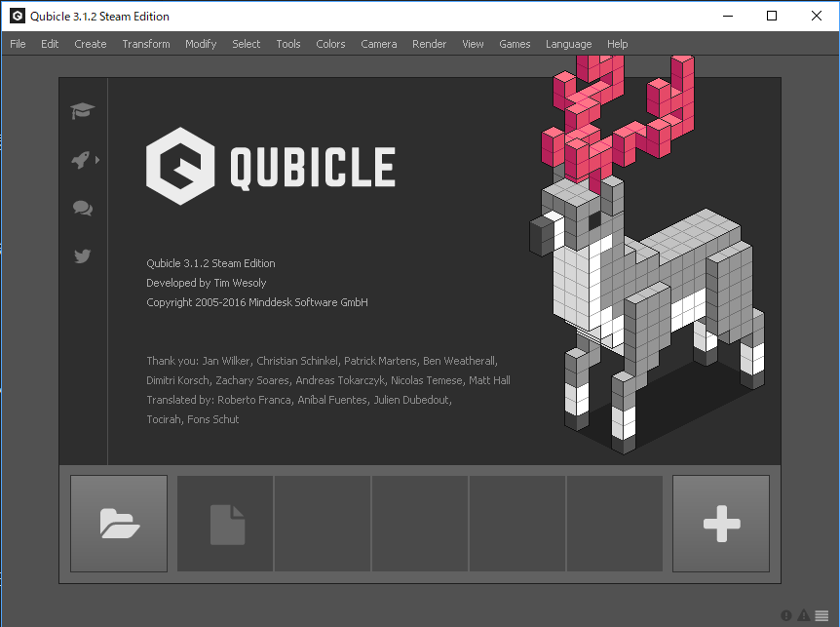Open the Edit menu
This screenshot has width=840, height=627.
click(50, 44)
